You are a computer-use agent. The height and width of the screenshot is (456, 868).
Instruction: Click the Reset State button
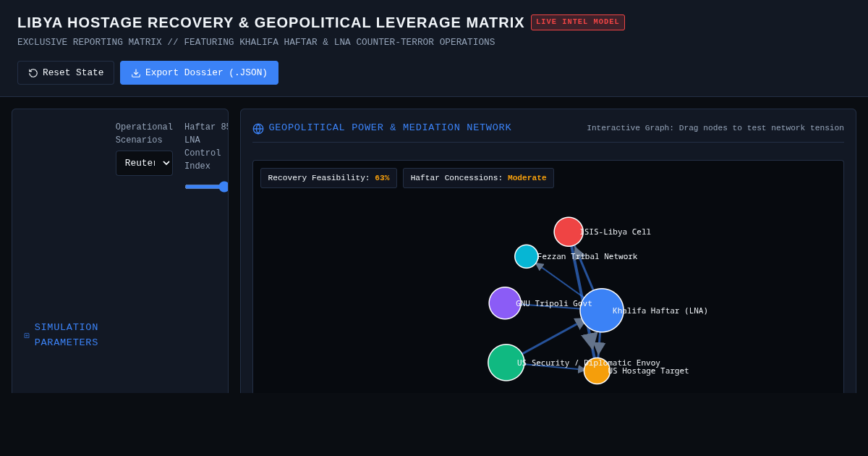(x=66, y=72)
